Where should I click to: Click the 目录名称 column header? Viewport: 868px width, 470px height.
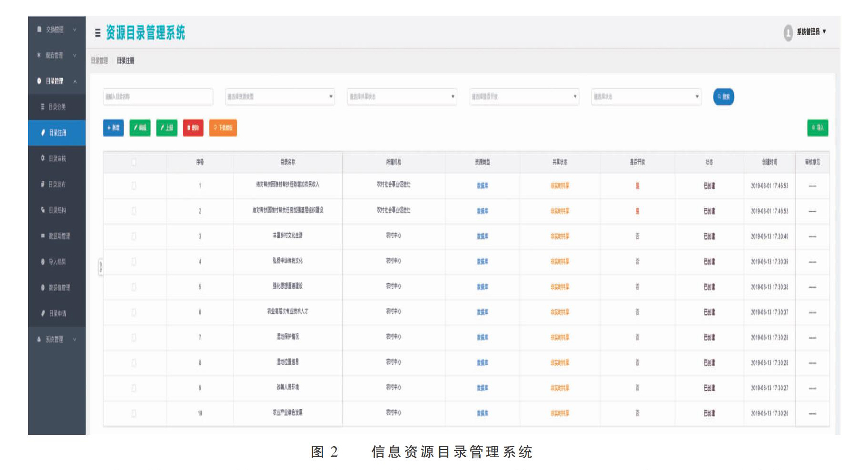pos(288,162)
